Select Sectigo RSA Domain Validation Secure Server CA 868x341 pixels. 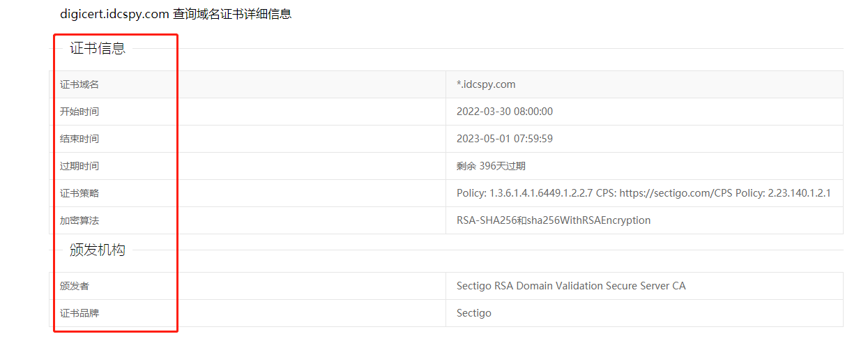[x=570, y=286]
